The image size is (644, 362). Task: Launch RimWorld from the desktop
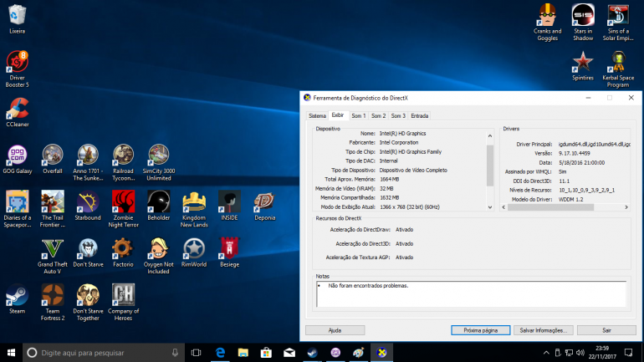[x=193, y=248]
